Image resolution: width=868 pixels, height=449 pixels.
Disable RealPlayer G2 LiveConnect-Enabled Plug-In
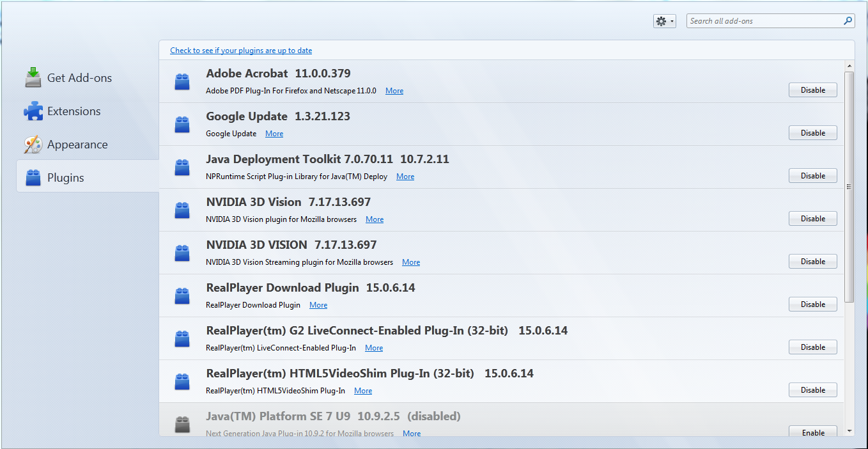(x=813, y=347)
